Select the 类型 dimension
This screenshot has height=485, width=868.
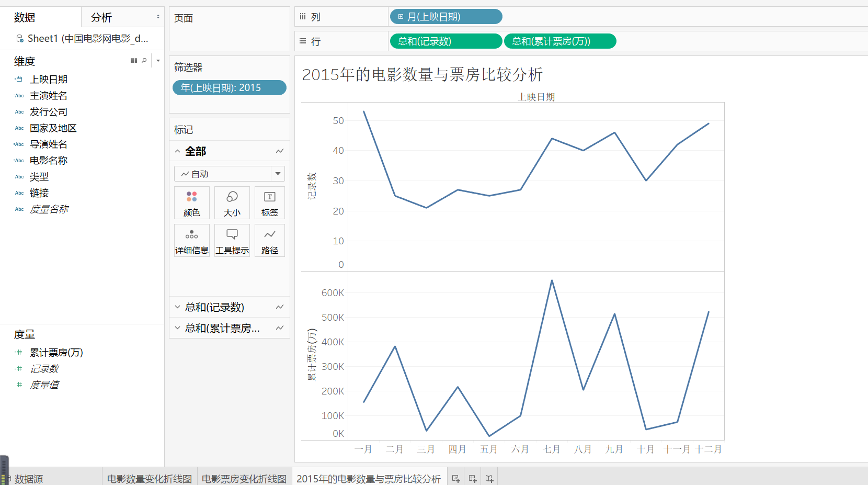click(x=39, y=177)
